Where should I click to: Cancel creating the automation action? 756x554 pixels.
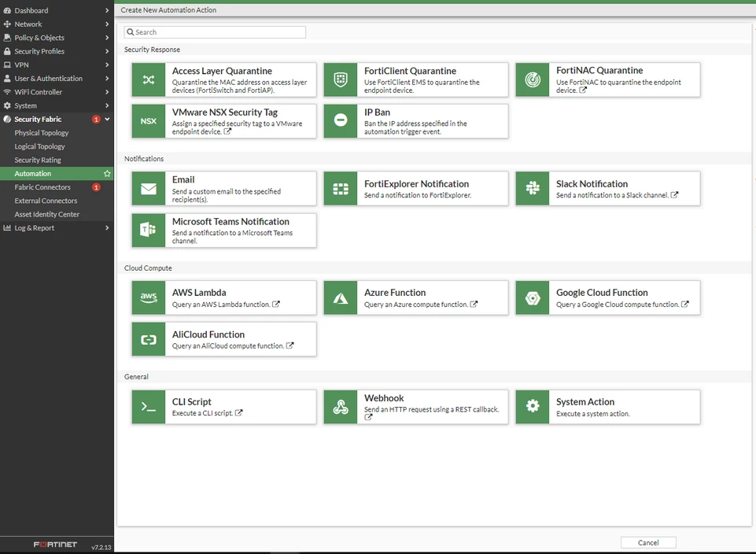[x=648, y=542]
